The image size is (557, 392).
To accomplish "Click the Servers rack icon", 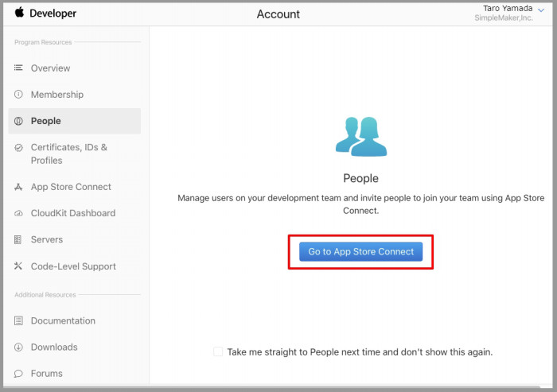I will [18, 239].
